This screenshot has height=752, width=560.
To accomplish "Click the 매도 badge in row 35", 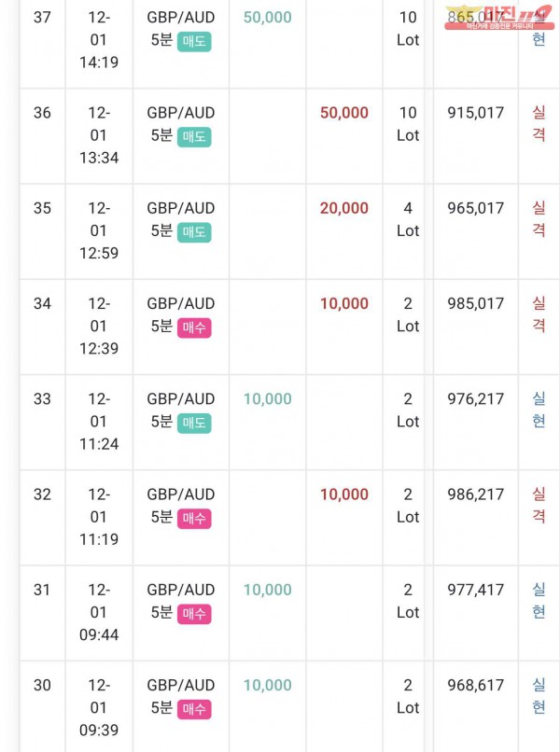I will point(194,231).
